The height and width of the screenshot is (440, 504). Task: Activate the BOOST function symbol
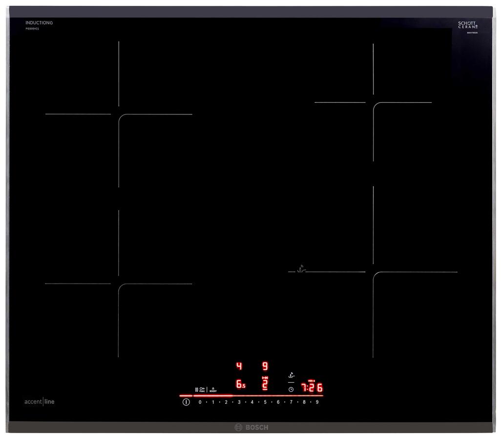(x=213, y=390)
